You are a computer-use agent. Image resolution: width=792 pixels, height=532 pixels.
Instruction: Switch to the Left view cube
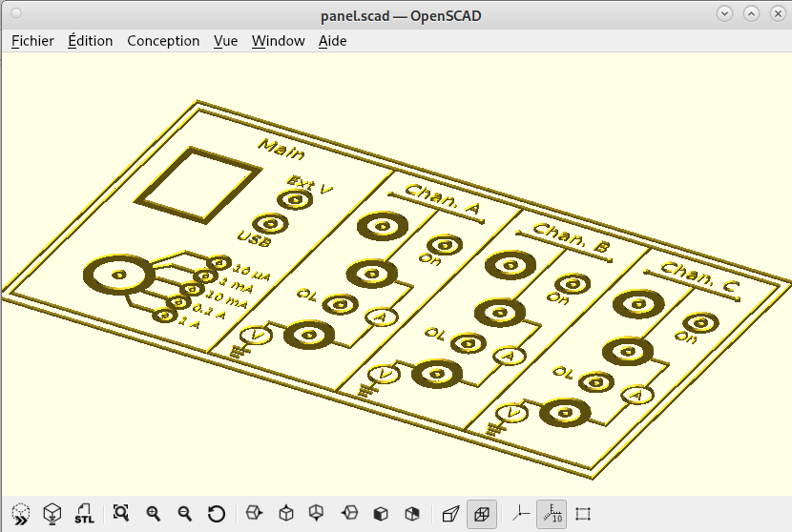[349, 513]
